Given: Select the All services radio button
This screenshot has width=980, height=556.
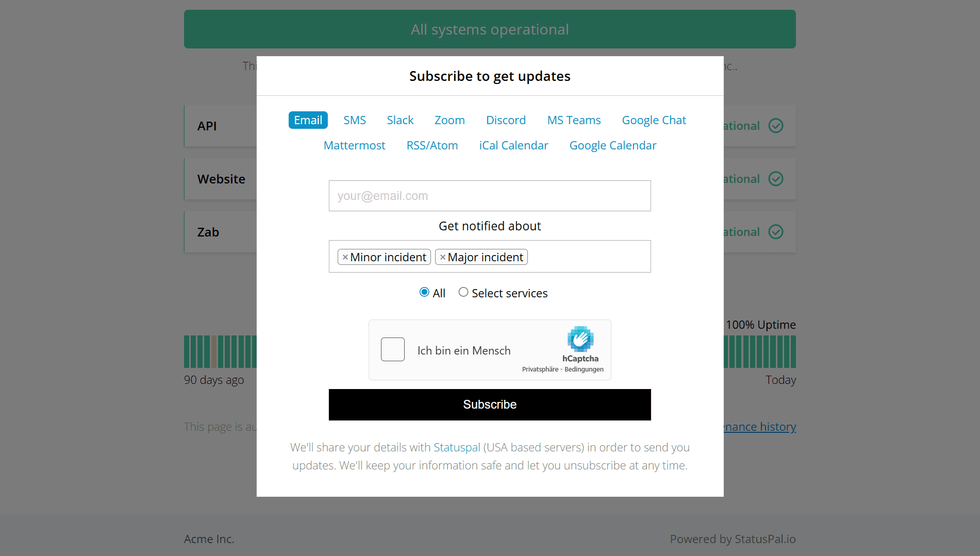Looking at the screenshot, I should click(423, 292).
